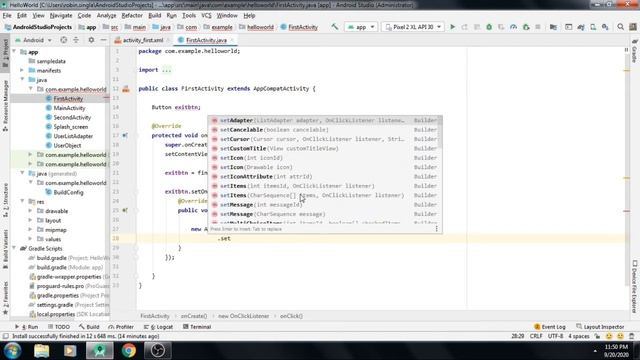Image resolution: width=640 pixels, height=360 pixels.
Task: Open the app run configuration dropdown
Action: click(x=361, y=27)
